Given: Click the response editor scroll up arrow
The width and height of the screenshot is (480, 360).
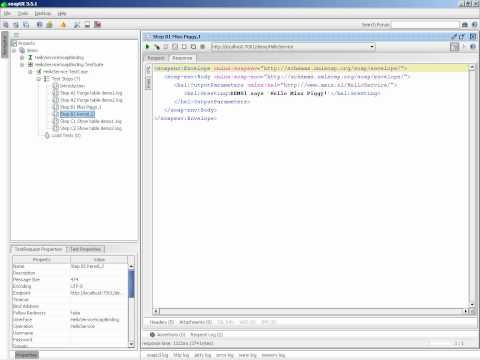Looking at the screenshot, I should click(472, 67).
